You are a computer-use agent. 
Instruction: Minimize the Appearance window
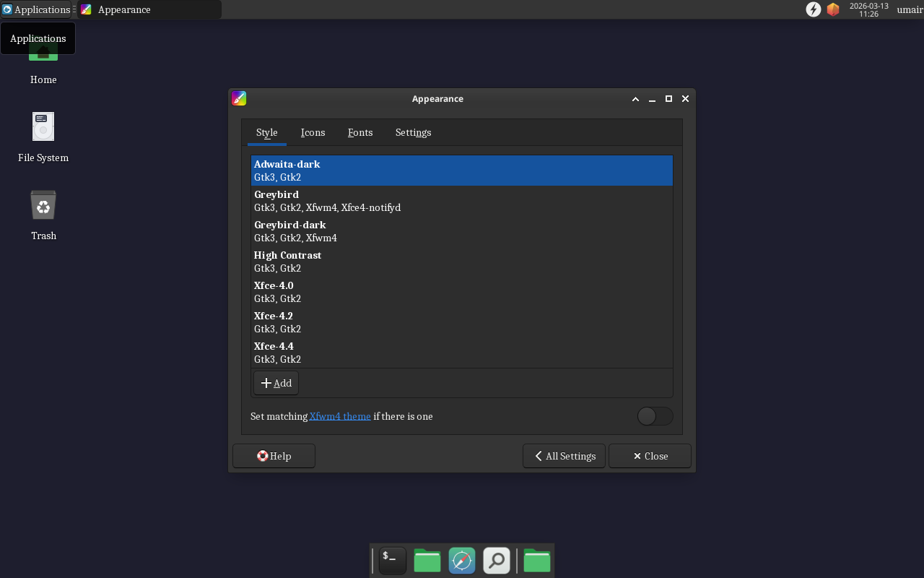click(652, 99)
